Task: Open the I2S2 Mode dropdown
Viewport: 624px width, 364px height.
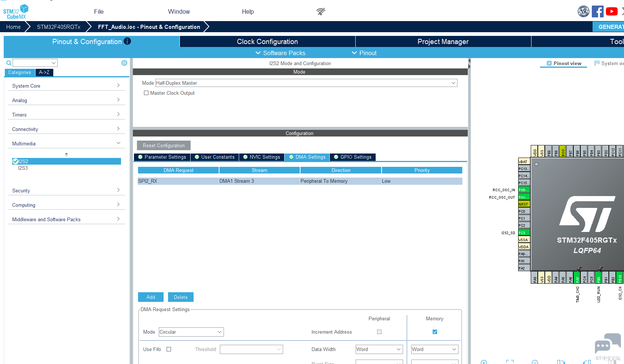Action: (x=306, y=83)
